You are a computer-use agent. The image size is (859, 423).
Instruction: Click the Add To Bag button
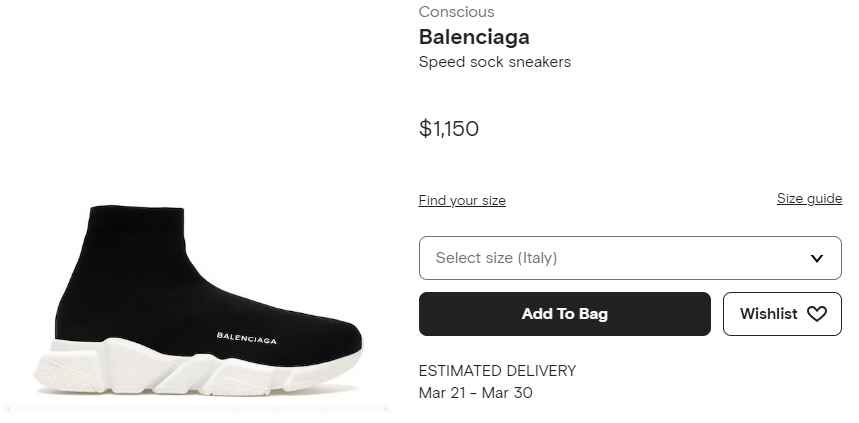[564, 314]
